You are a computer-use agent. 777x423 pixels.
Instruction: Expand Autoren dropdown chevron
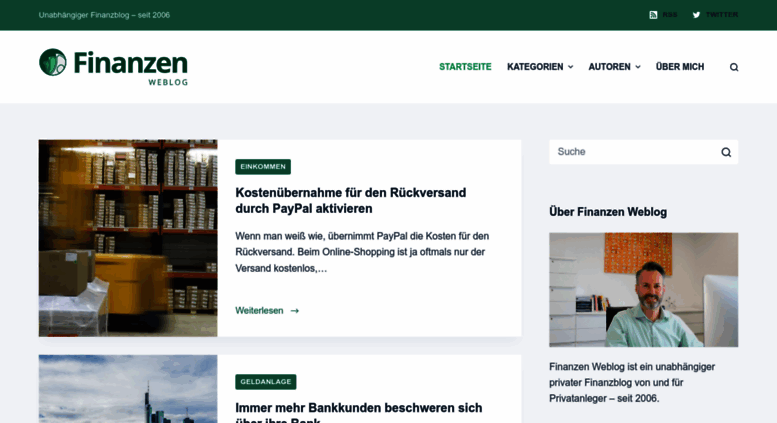pyautogui.click(x=638, y=67)
